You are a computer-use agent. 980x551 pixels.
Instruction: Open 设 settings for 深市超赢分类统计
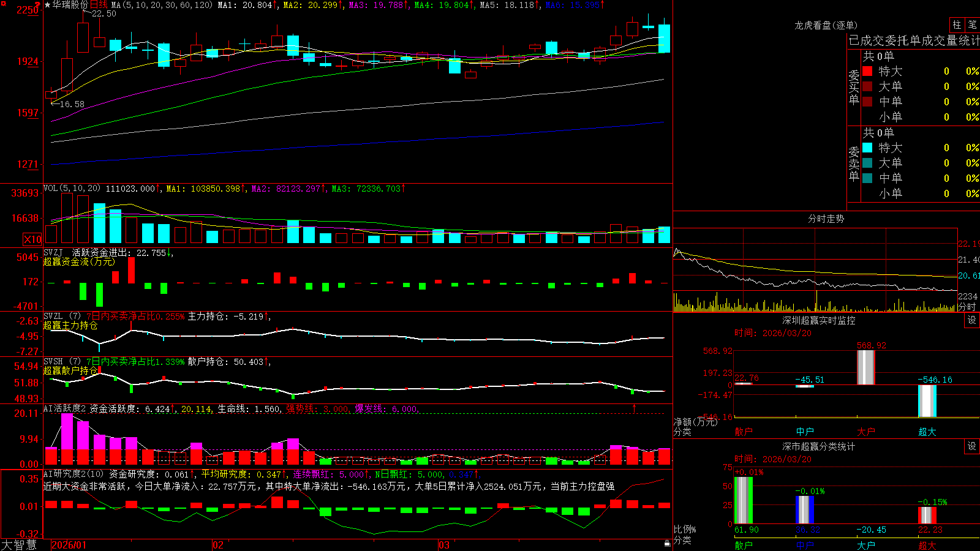click(x=972, y=446)
